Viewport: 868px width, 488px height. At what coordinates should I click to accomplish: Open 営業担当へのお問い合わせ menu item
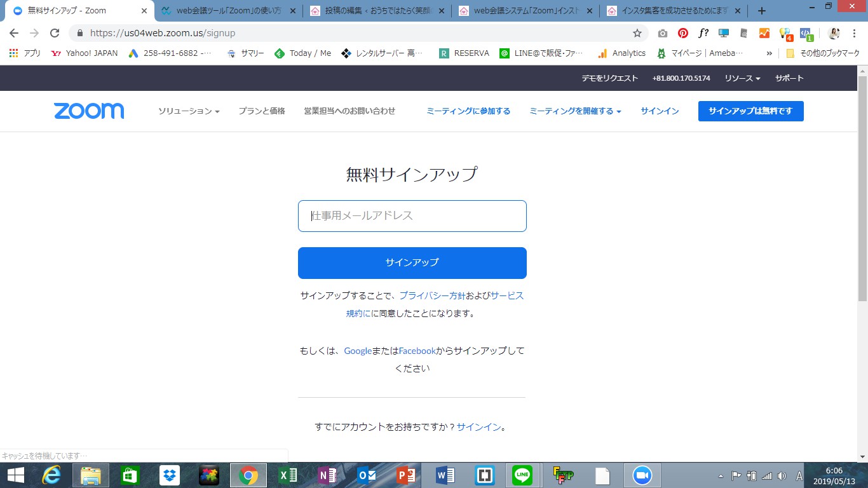(x=349, y=111)
